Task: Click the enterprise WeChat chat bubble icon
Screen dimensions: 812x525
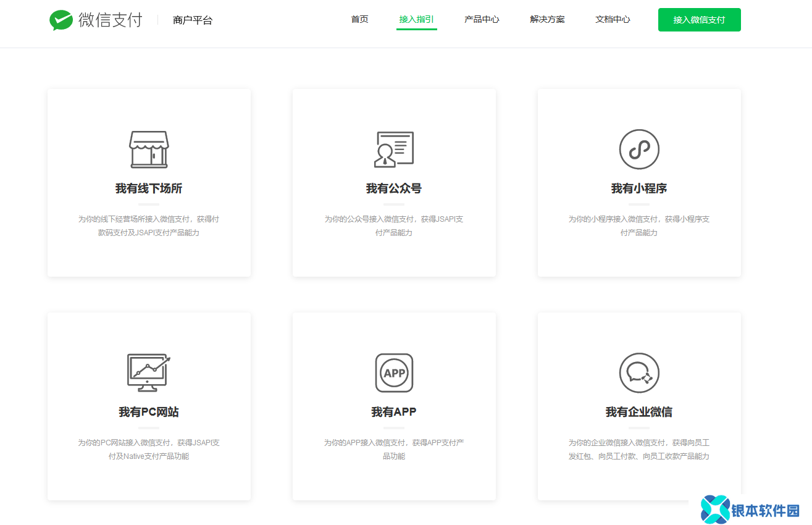Action: (639, 372)
